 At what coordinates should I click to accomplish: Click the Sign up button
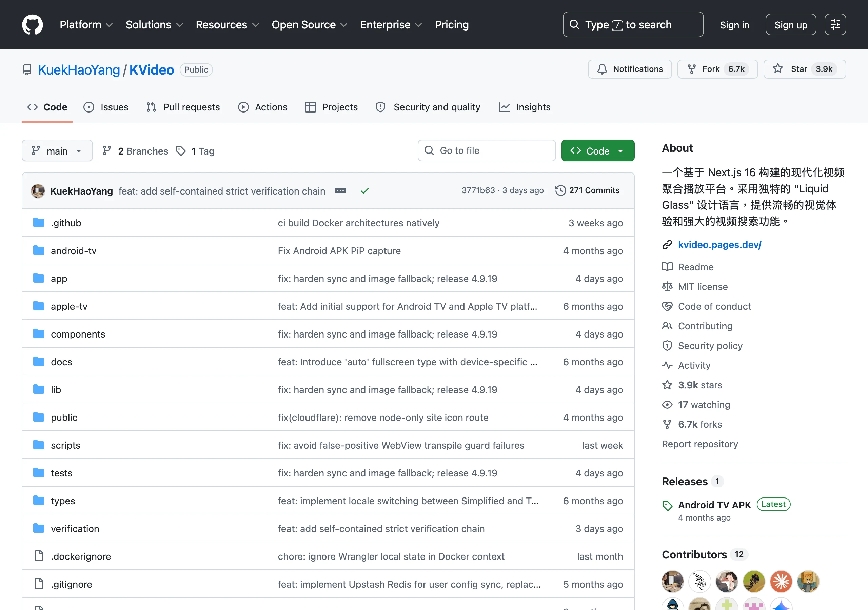790,25
